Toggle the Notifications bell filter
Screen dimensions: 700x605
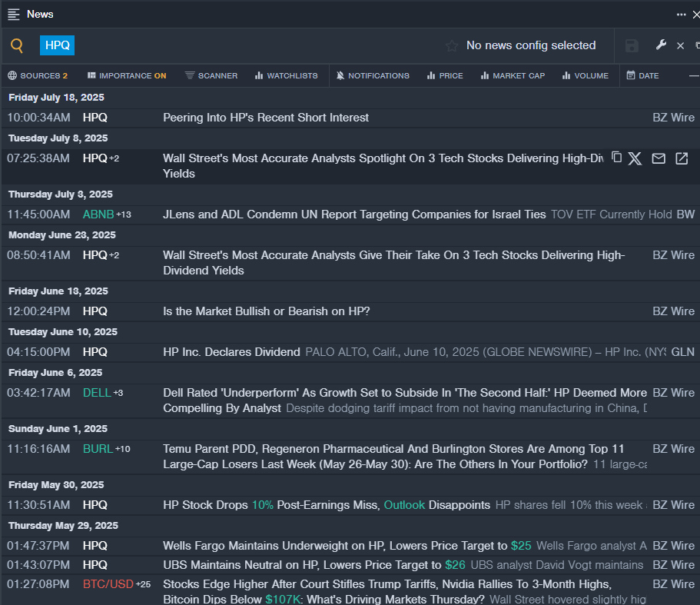[x=373, y=75]
